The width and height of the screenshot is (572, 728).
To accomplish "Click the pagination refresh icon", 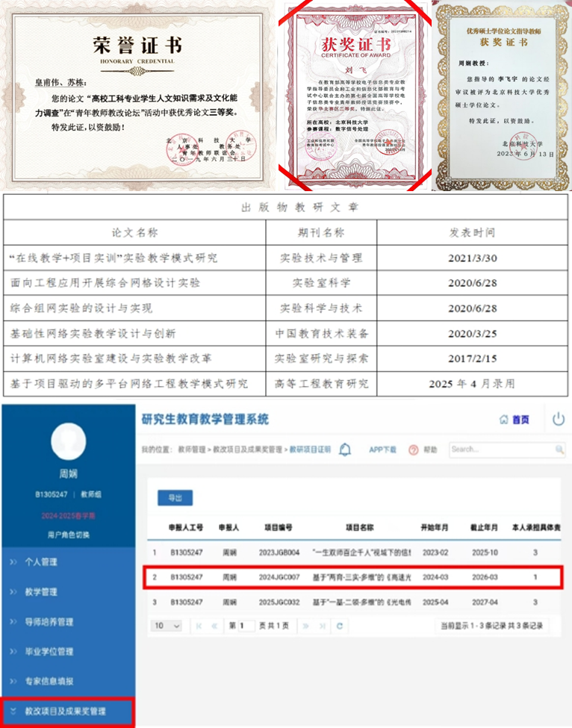I will click(x=338, y=625).
